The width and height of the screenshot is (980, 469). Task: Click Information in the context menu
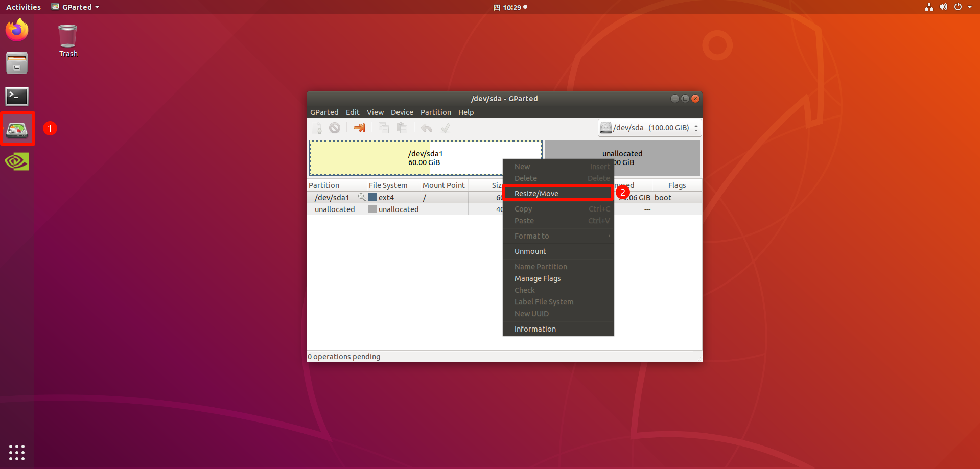click(x=535, y=329)
